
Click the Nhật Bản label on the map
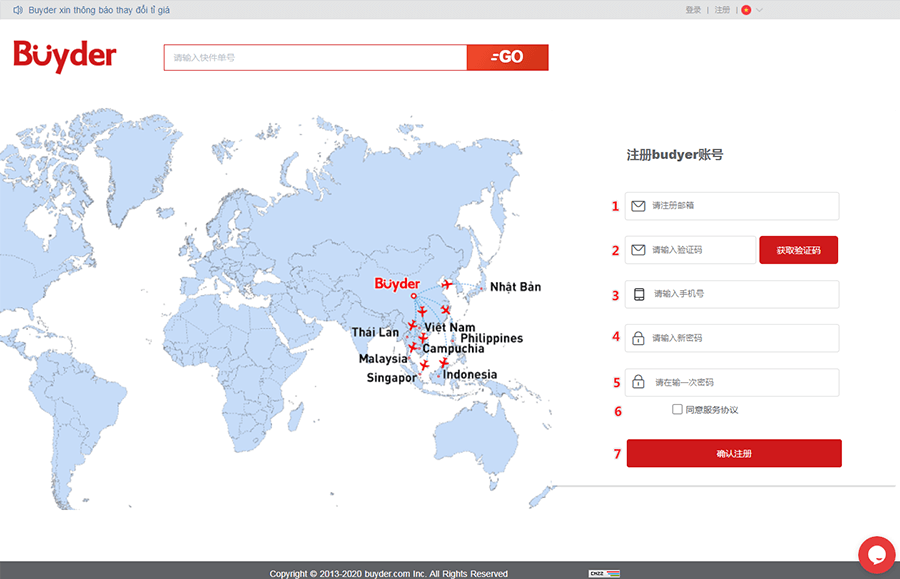tap(515, 286)
